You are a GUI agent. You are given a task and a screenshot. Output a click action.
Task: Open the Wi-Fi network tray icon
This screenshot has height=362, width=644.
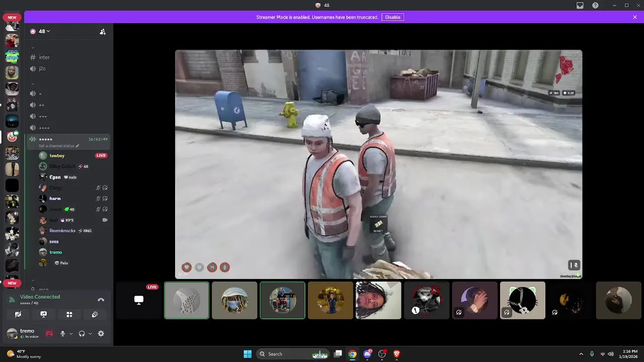(603, 354)
